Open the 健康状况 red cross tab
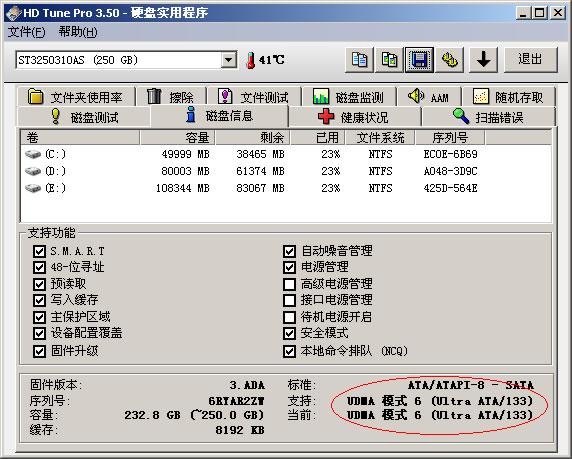Screen dimensions: 572x459 click(355, 117)
